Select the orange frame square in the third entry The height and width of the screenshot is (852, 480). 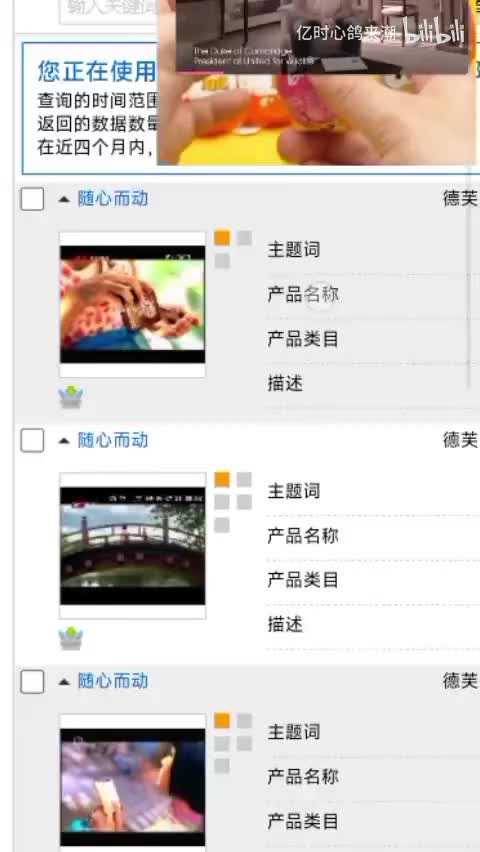tap(222, 721)
